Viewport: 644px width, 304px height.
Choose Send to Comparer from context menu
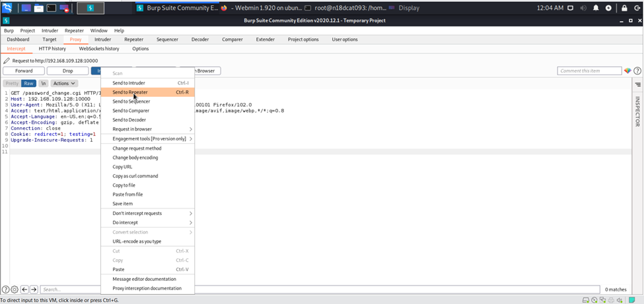point(147,111)
